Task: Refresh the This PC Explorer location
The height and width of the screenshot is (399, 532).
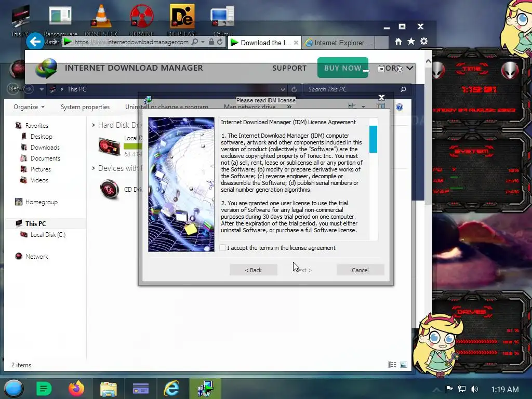Action: [294, 89]
